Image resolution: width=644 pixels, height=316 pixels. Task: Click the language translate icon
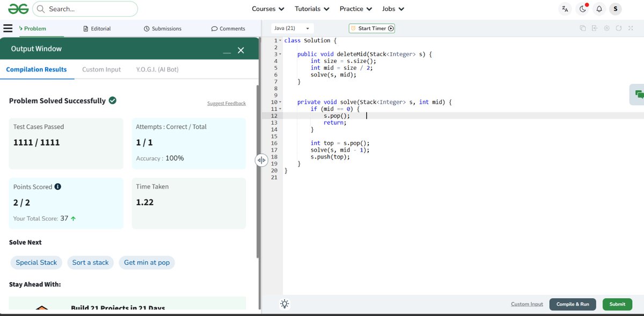coord(565,8)
